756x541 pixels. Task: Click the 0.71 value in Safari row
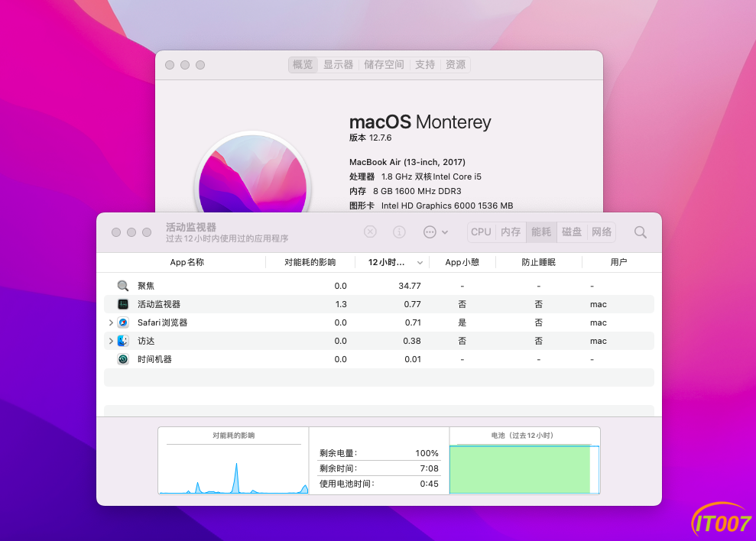click(413, 322)
